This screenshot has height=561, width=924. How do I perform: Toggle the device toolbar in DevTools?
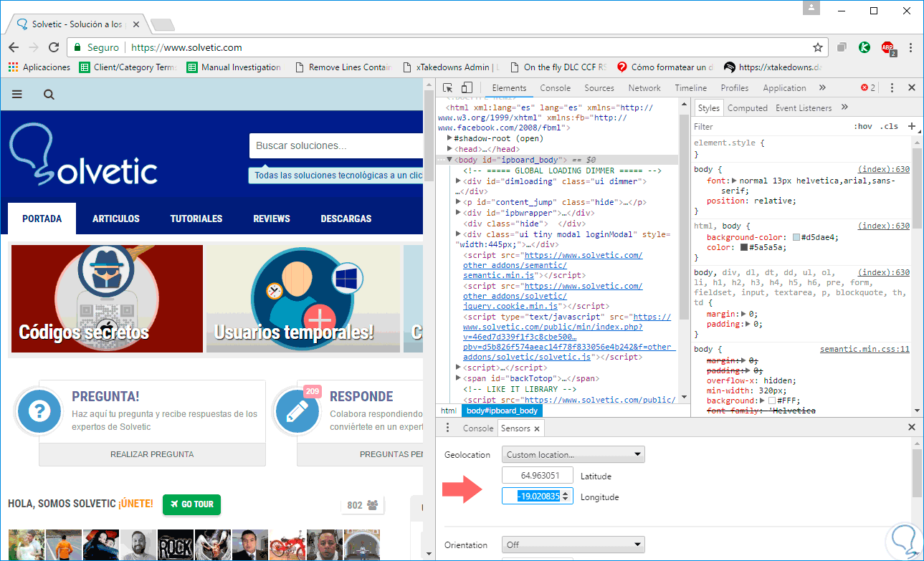point(467,87)
